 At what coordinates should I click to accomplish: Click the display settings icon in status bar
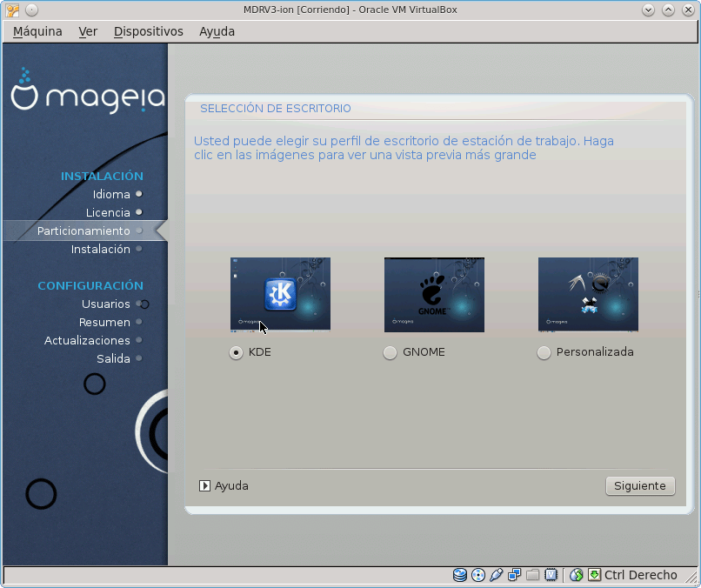click(x=552, y=575)
